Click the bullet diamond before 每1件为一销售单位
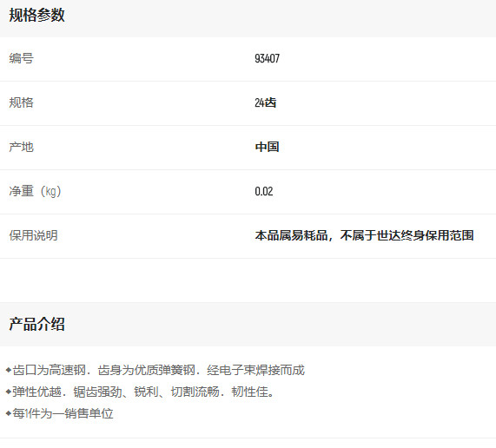The image size is (496, 448). coord(9,413)
